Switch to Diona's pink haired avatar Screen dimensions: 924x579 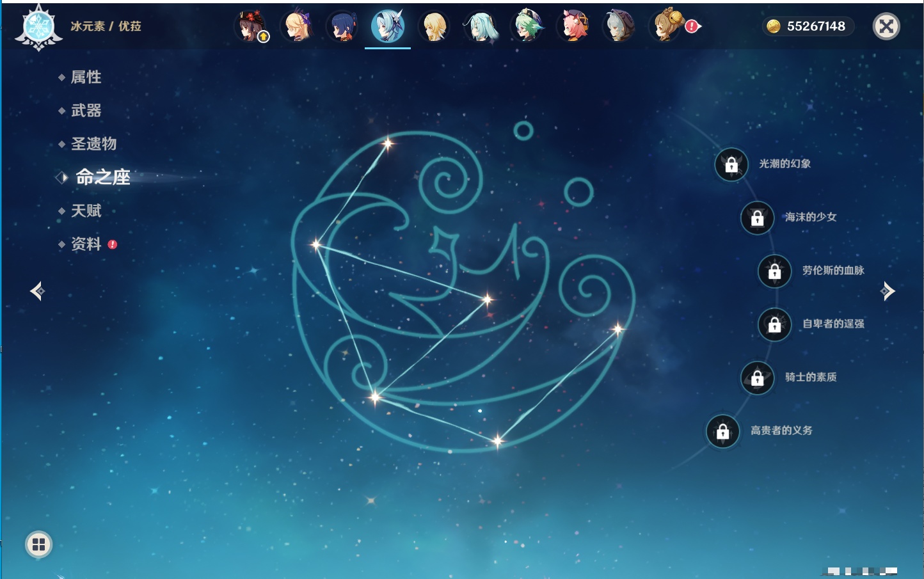pyautogui.click(x=573, y=27)
